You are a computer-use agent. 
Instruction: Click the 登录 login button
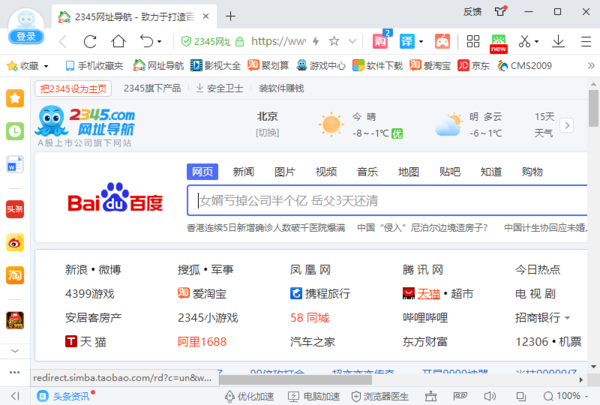coord(26,37)
